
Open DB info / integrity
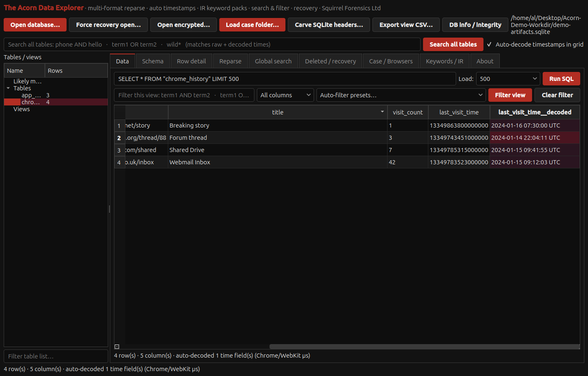(x=475, y=25)
